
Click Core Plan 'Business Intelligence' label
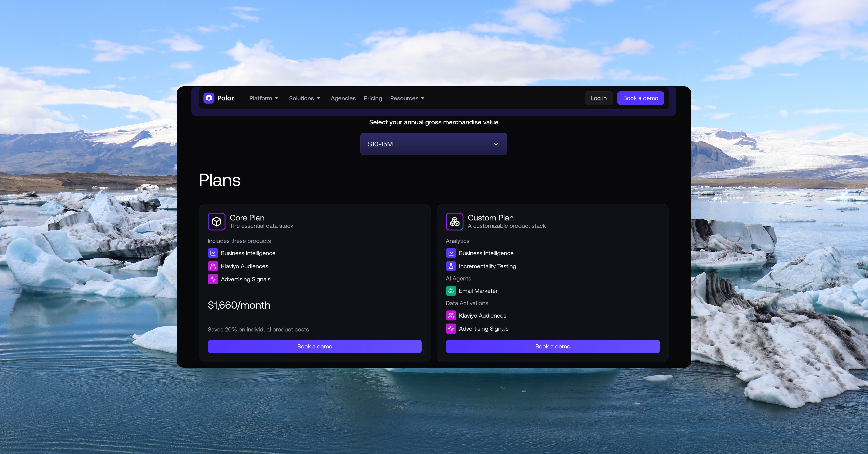(x=248, y=253)
